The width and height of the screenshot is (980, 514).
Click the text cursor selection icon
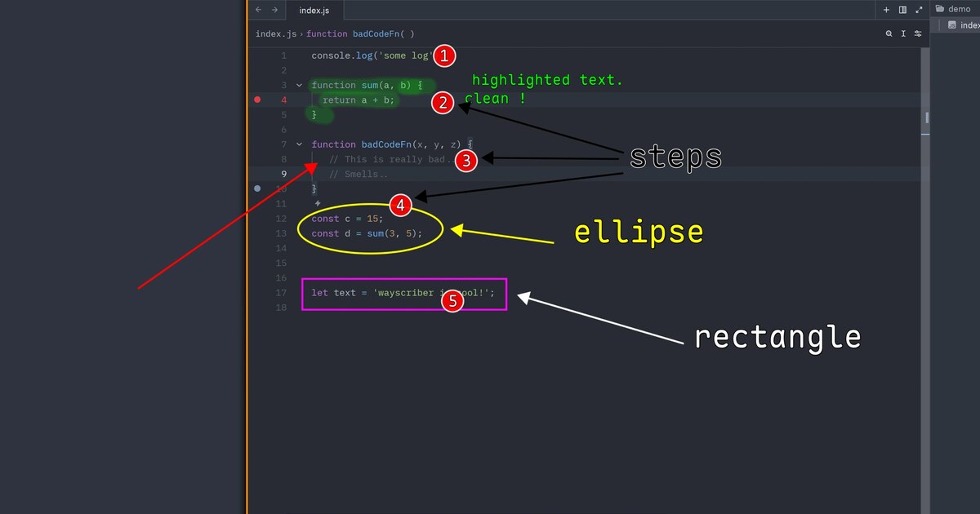click(x=903, y=33)
